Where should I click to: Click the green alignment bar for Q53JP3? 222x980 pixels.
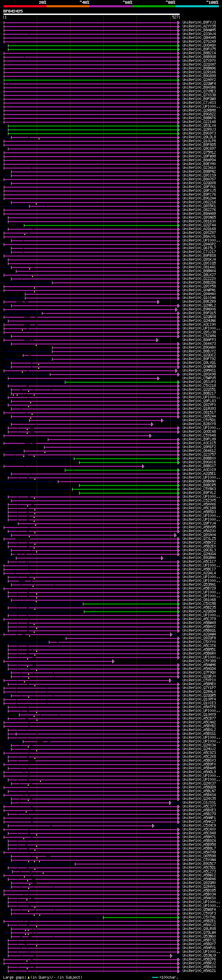pos(122,382)
